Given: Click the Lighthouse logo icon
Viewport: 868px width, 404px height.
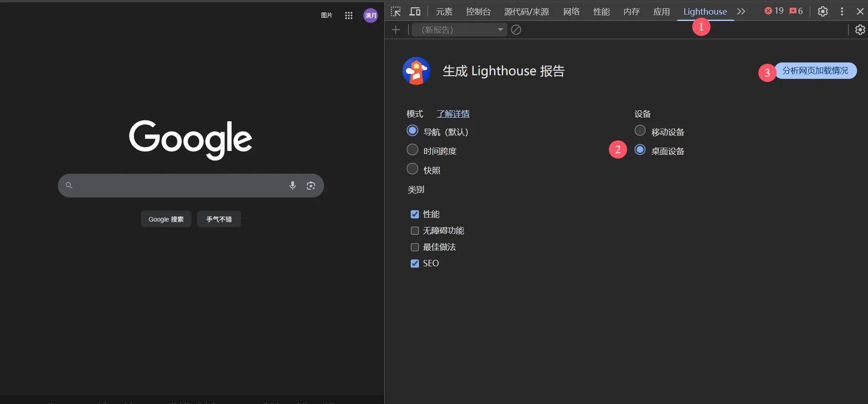Looking at the screenshot, I should [416, 71].
